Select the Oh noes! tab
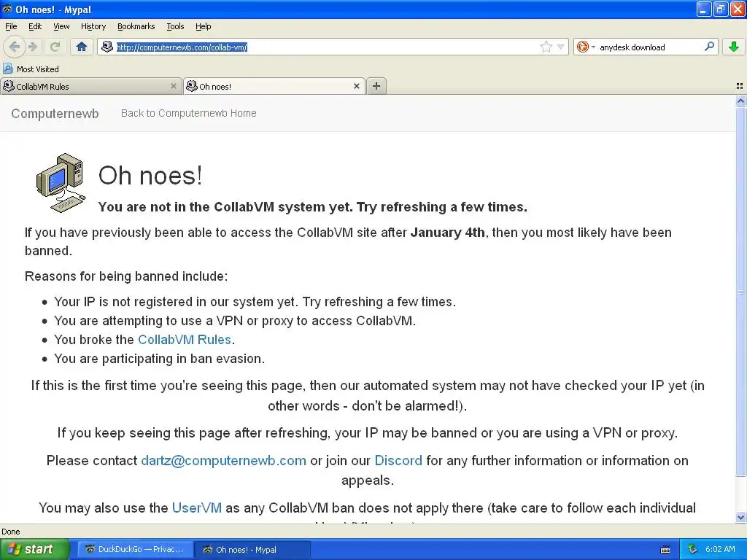 click(274, 86)
